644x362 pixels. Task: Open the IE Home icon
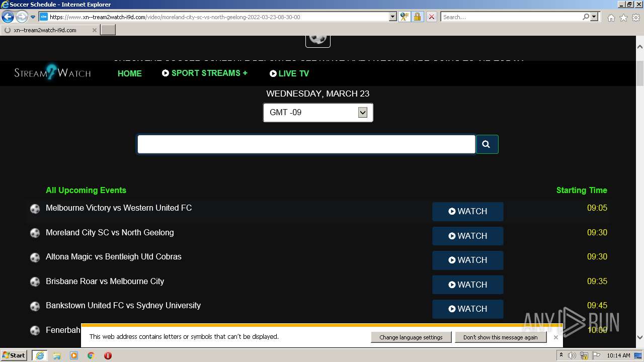pyautogui.click(x=611, y=18)
